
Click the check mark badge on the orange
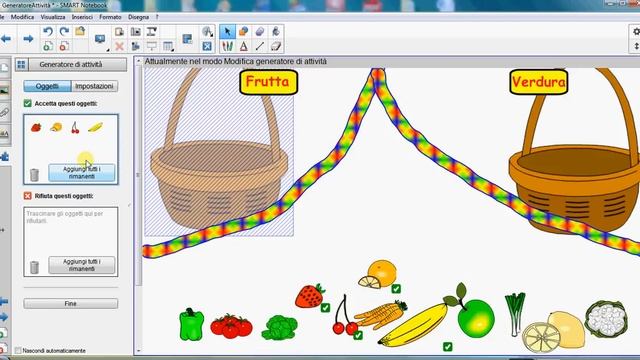pos(396,289)
